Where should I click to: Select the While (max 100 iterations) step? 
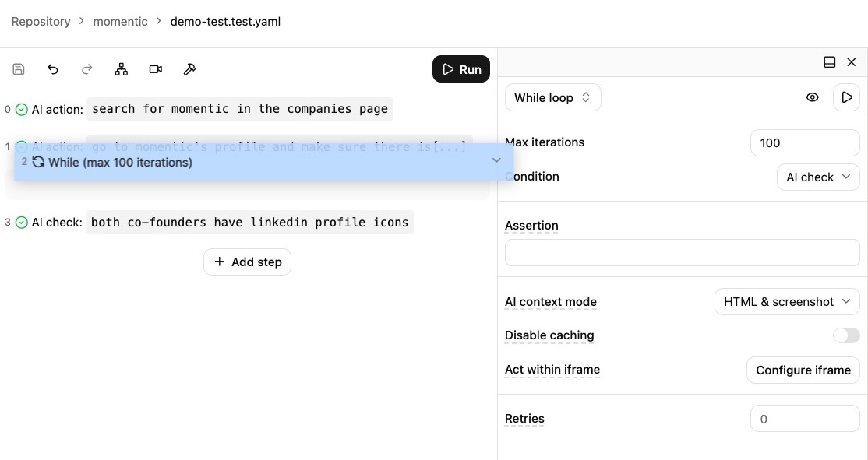click(263, 162)
